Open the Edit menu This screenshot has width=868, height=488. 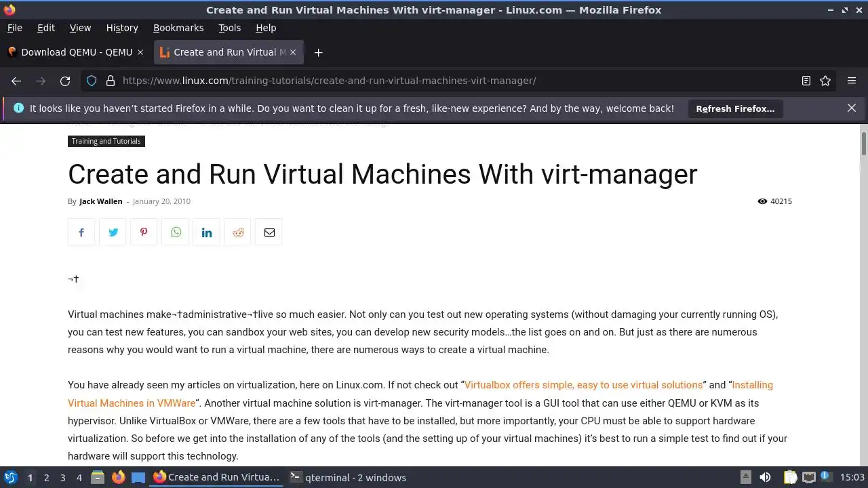click(46, 28)
